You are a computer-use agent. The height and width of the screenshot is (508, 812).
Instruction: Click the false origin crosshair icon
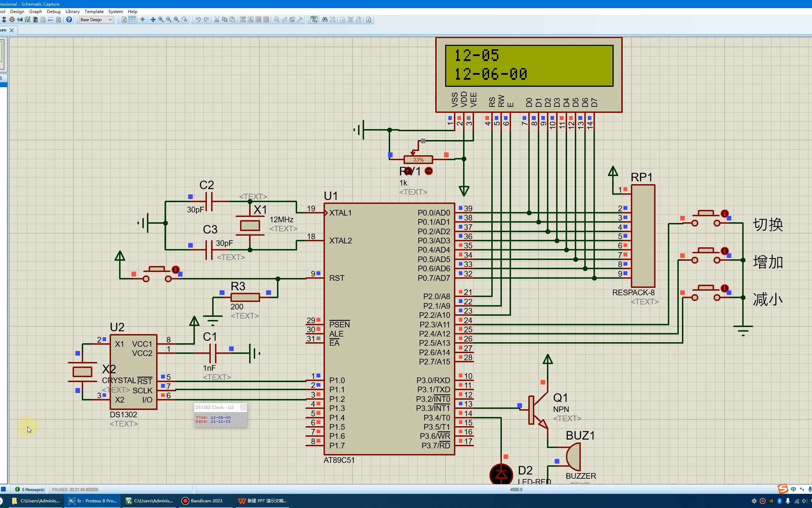click(142, 20)
